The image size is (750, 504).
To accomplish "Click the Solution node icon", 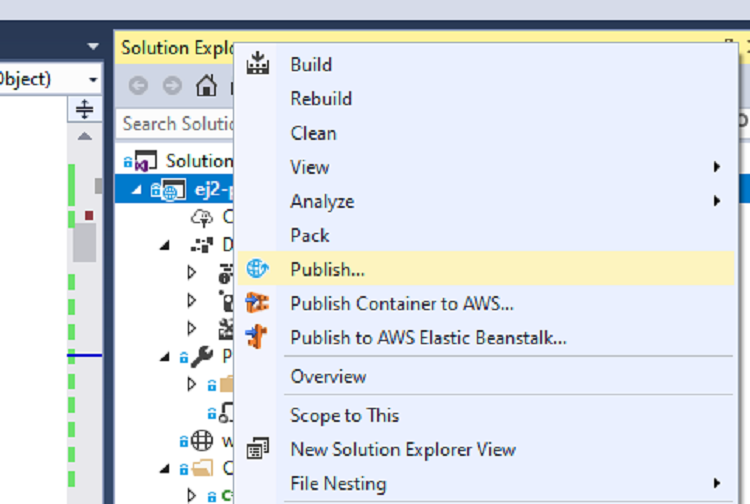I will [145, 161].
